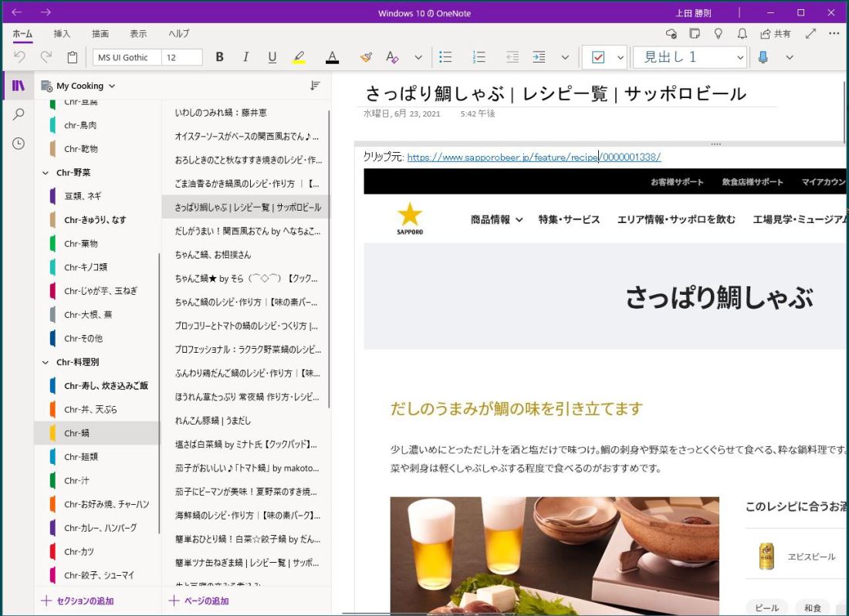
Task: Open the 見出し 1 style dropdown
Action: pos(690,57)
